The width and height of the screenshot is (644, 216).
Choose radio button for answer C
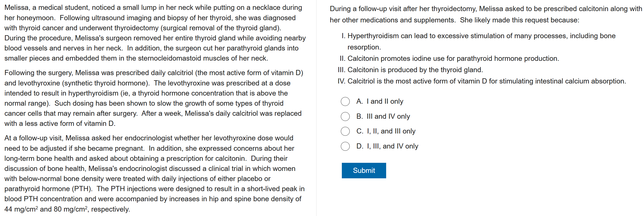pyautogui.click(x=345, y=131)
